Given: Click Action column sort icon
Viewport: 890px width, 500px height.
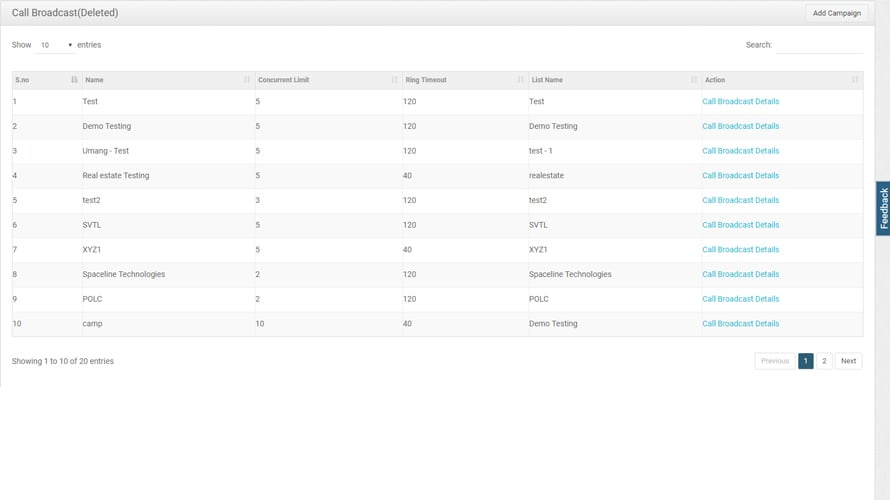Looking at the screenshot, I should [855, 80].
